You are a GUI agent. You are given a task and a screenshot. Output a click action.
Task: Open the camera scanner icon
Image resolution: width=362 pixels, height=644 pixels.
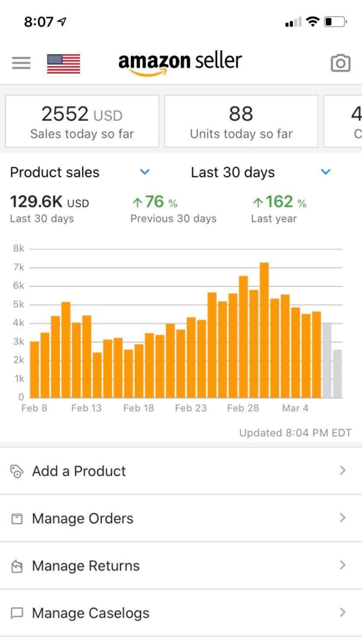(x=340, y=63)
